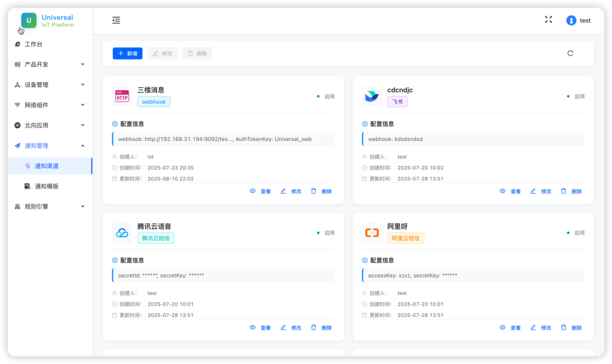Viewport: 612px width, 364px height.
Task: Click the Feishu icon on cdcndjc card
Action: [372, 96]
